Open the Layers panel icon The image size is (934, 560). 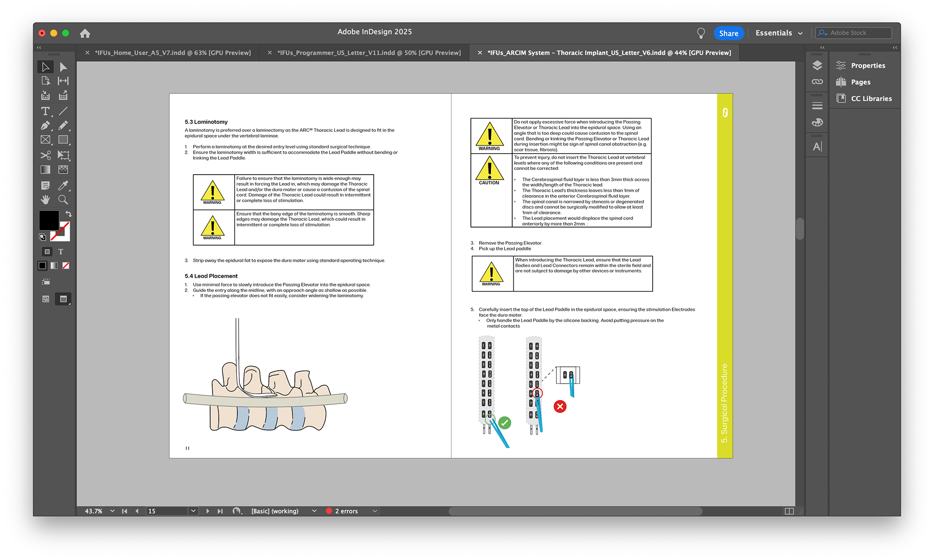pos(817,65)
